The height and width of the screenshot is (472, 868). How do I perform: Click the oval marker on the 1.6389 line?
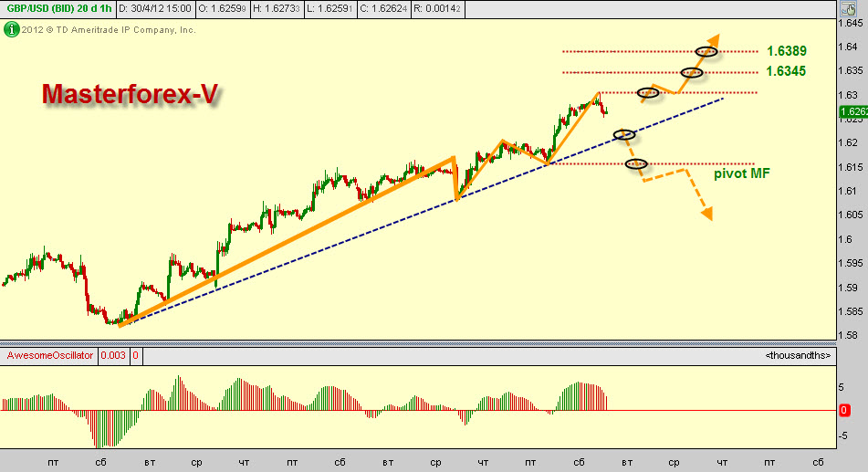tap(706, 51)
